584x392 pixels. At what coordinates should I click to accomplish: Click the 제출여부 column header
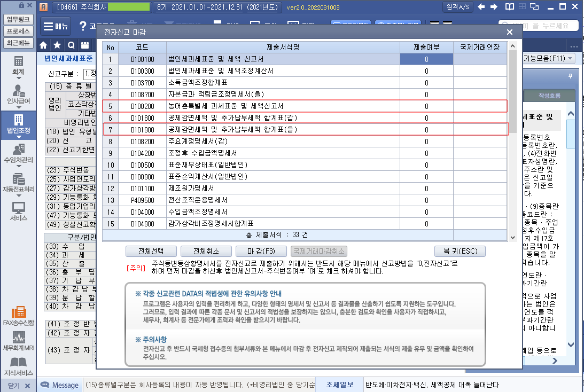[x=426, y=48]
